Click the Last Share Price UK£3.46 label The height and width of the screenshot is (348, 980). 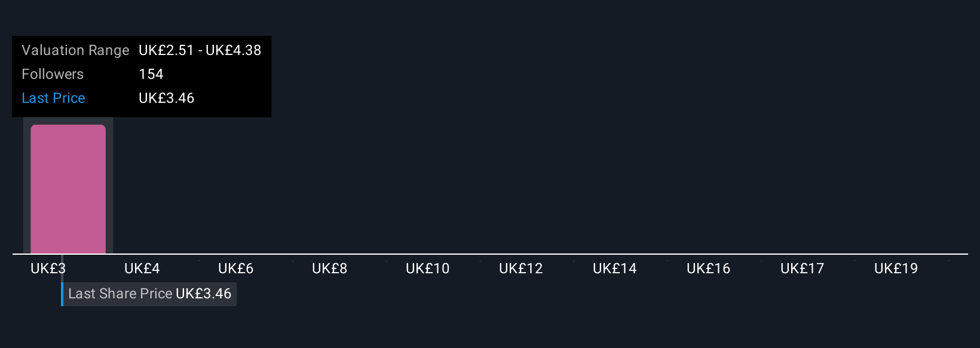(x=149, y=294)
